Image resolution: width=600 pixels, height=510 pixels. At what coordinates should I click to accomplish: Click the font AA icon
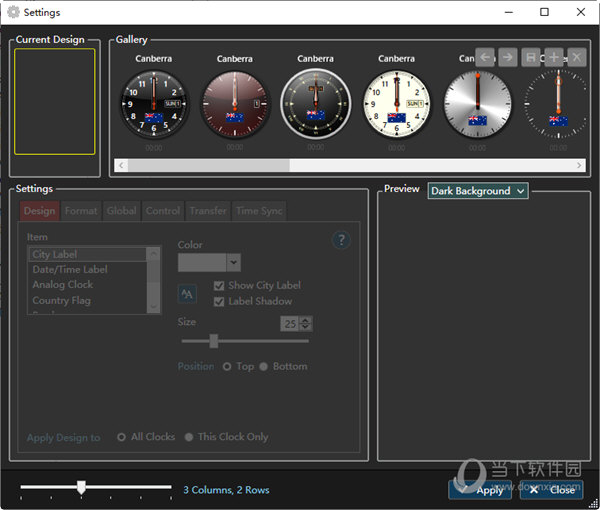[x=187, y=293]
